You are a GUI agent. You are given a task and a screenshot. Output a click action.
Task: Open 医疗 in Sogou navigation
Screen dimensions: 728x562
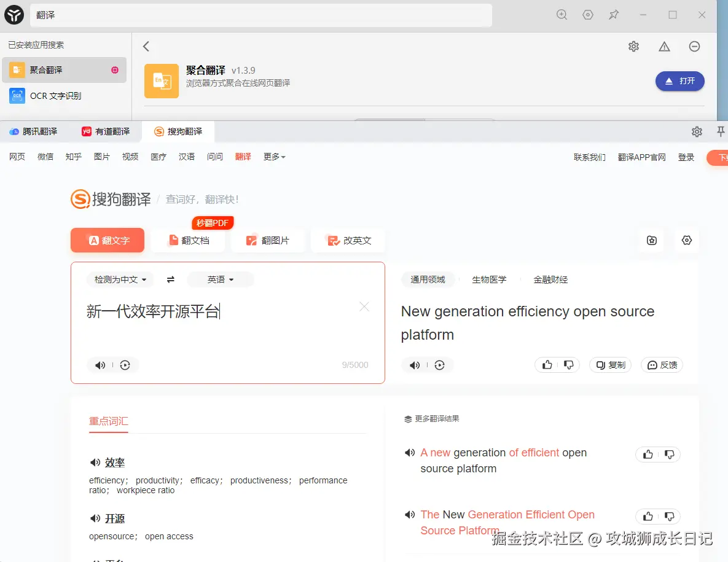point(159,157)
